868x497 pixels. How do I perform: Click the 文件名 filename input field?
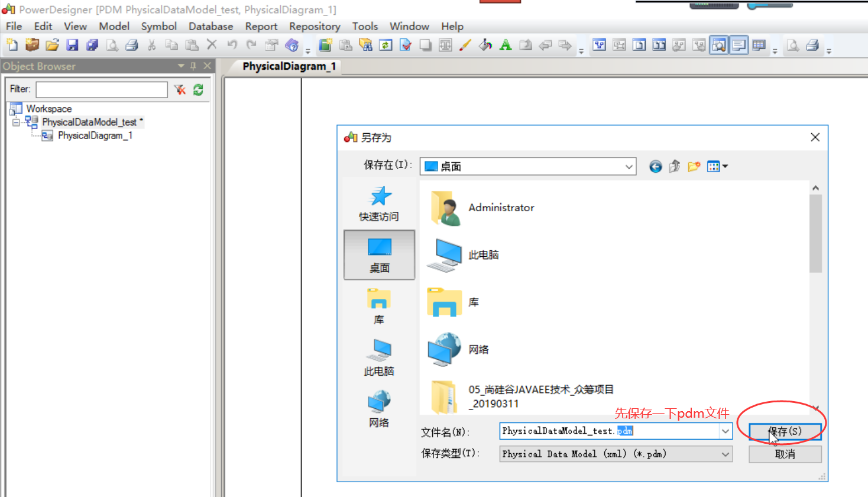point(609,431)
